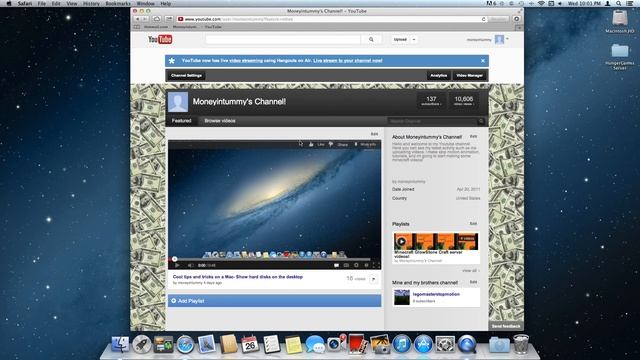Open the legomasterstopmotion channel link
The width and height of the screenshot is (640, 360).
coord(436,294)
